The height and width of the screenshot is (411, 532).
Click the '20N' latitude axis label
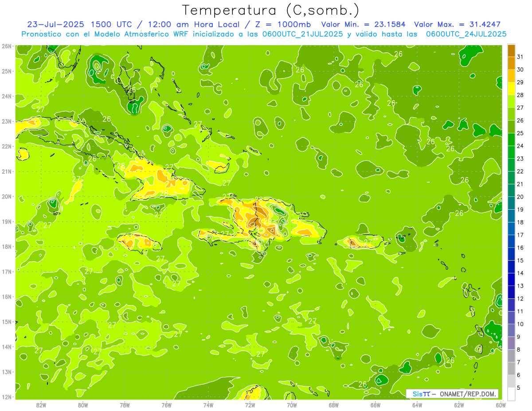point(6,196)
